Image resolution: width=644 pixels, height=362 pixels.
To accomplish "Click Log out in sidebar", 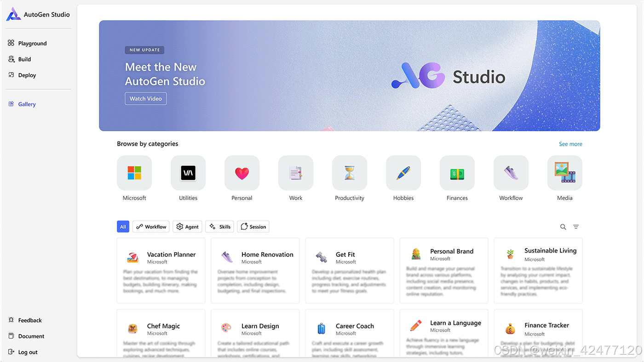I will pyautogui.click(x=23, y=352).
